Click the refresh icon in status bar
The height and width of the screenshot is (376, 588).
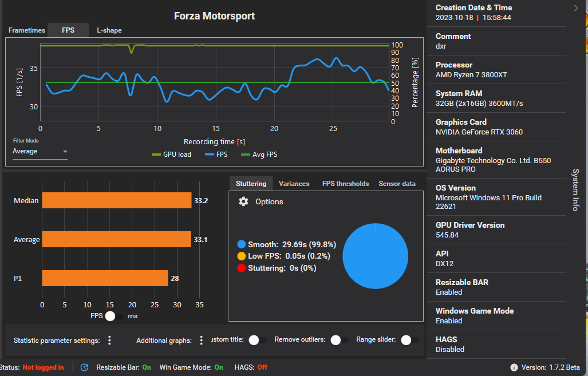(x=84, y=367)
